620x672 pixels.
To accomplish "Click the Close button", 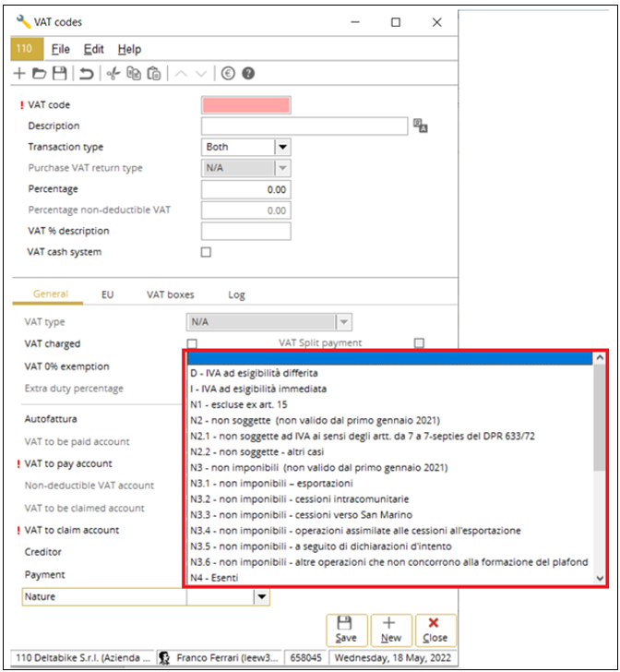I will point(435,630).
